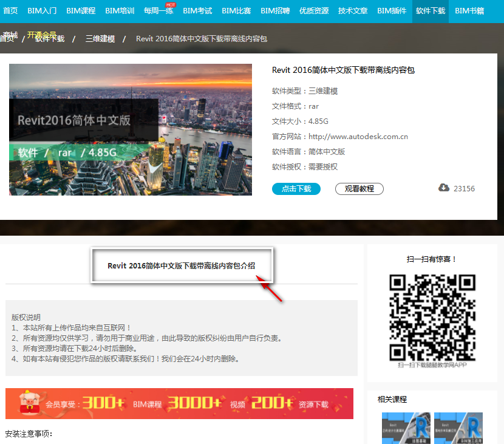
Task: Click the membership promo banner 会员享受
Action: [179, 403]
